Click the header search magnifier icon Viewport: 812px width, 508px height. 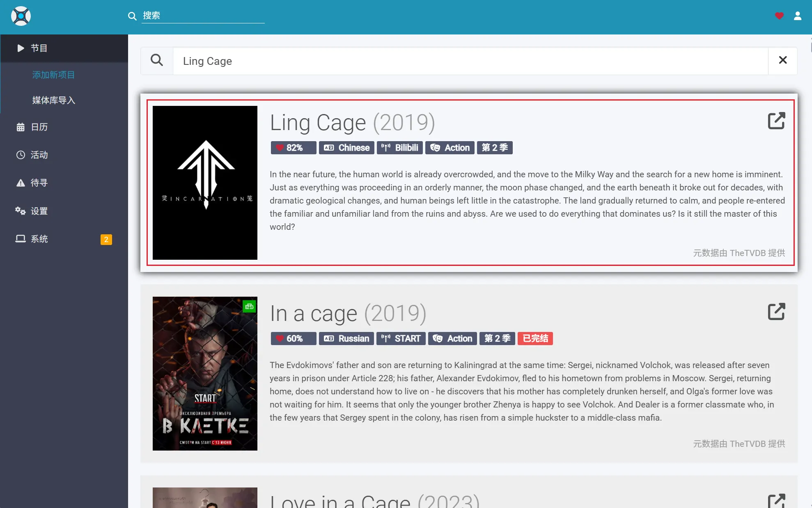pos(132,16)
